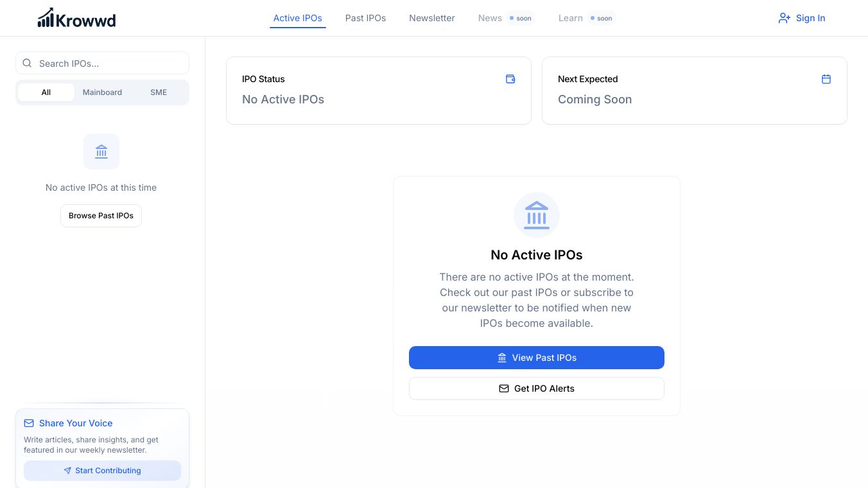Click the Start Contributing button
This screenshot has width=868, height=488.
coord(102,471)
